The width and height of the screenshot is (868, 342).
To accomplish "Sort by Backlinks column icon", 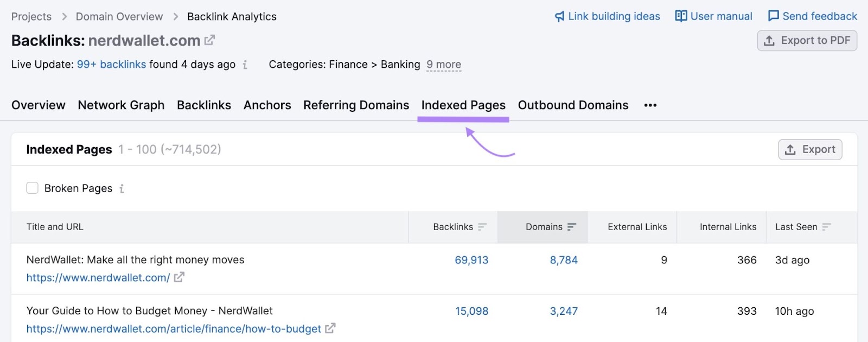I will (x=482, y=227).
